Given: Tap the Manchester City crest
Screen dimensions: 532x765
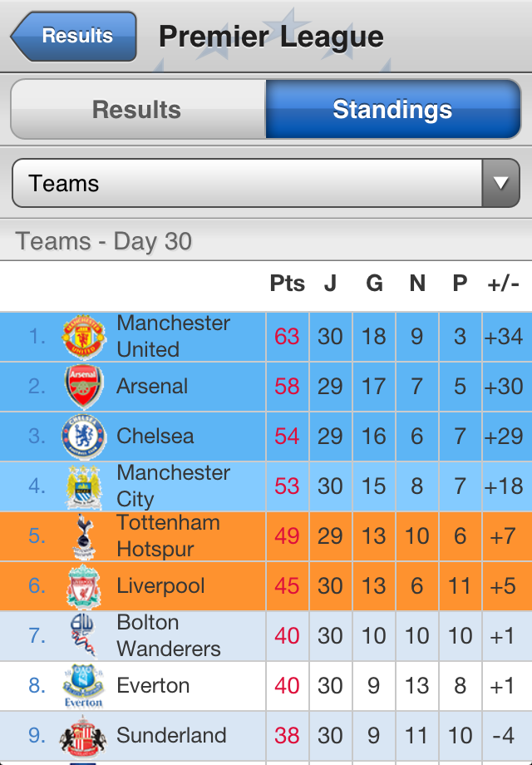Looking at the screenshot, I should pos(85,486).
